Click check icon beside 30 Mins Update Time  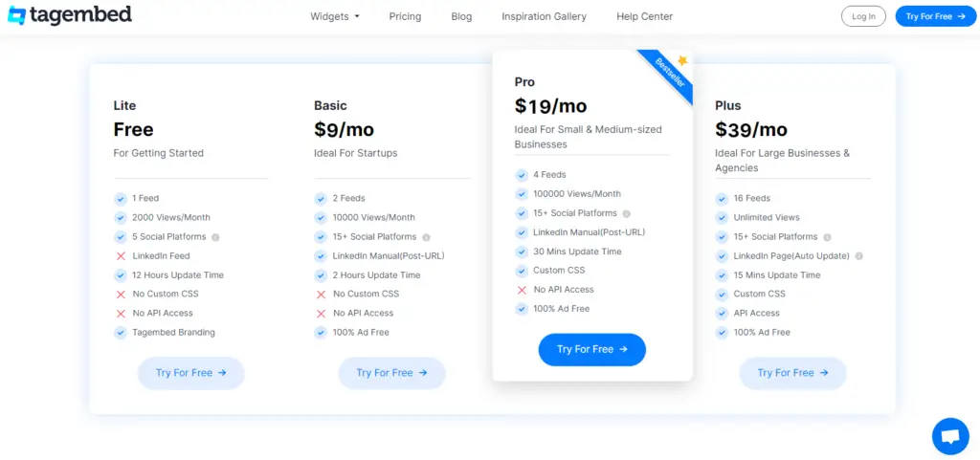(522, 252)
